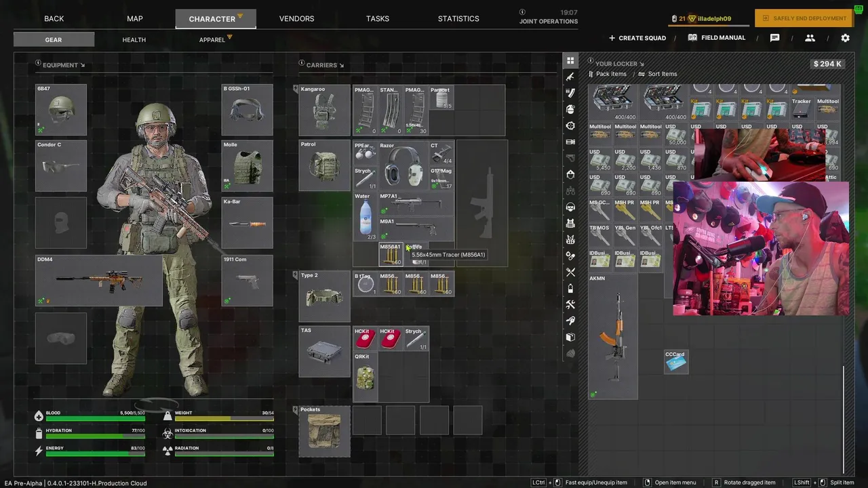Image resolution: width=868 pixels, height=488 pixels.
Task: Go BACK from the character screen
Action: coord(54,18)
